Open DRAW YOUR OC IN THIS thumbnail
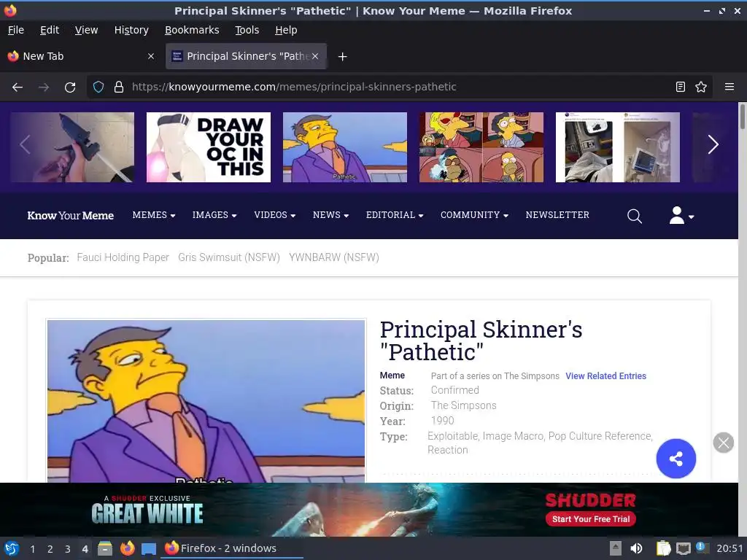This screenshot has width=747, height=560. click(209, 147)
